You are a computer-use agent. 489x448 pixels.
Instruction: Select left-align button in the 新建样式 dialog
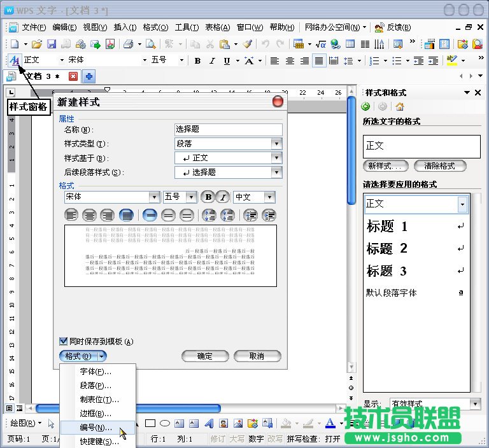coord(71,215)
